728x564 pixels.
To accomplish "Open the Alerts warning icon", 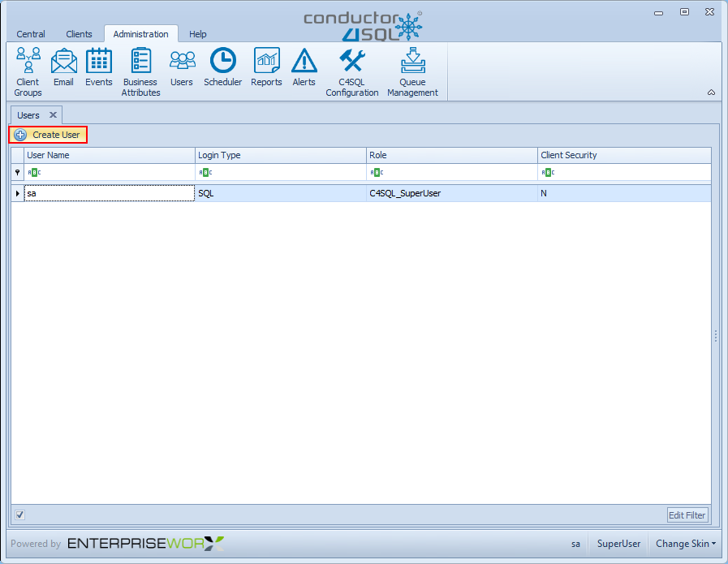I will 304,67.
